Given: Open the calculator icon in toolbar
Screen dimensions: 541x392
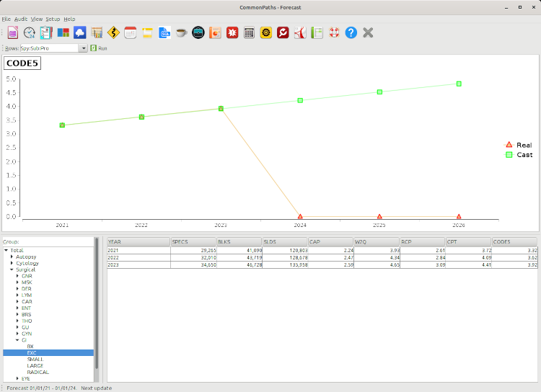Looking at the screenshot, I should click(x=249, y=32).
